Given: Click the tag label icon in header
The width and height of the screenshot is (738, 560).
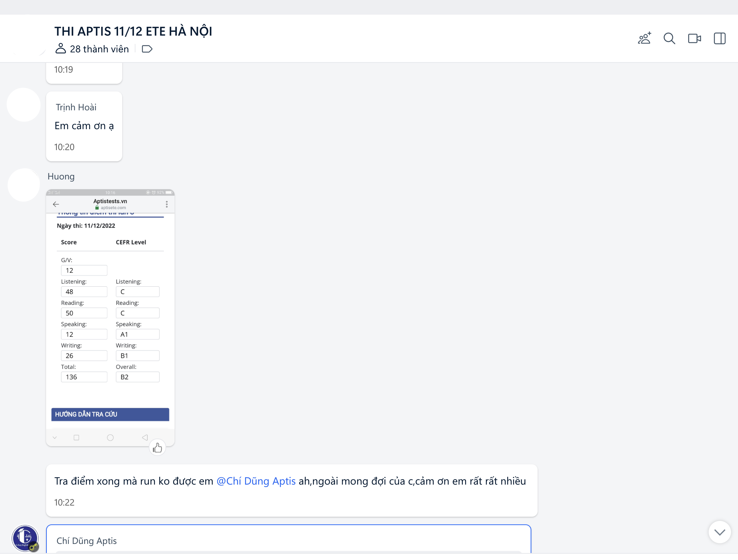Looking at the screenshot, I should point(147,49).
